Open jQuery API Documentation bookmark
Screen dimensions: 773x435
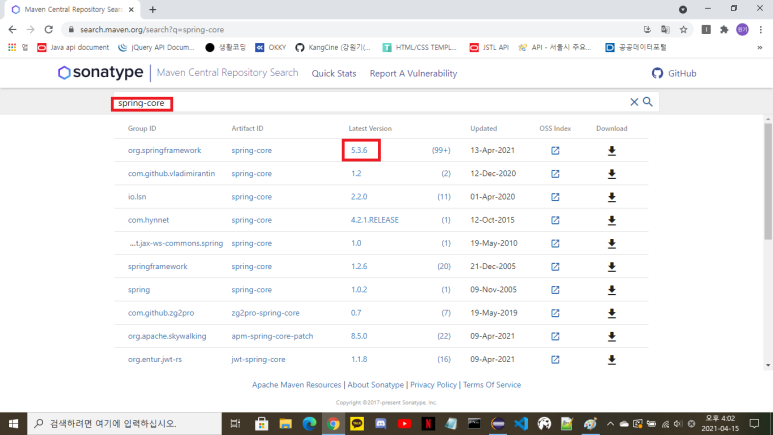[x=156, y=47]
